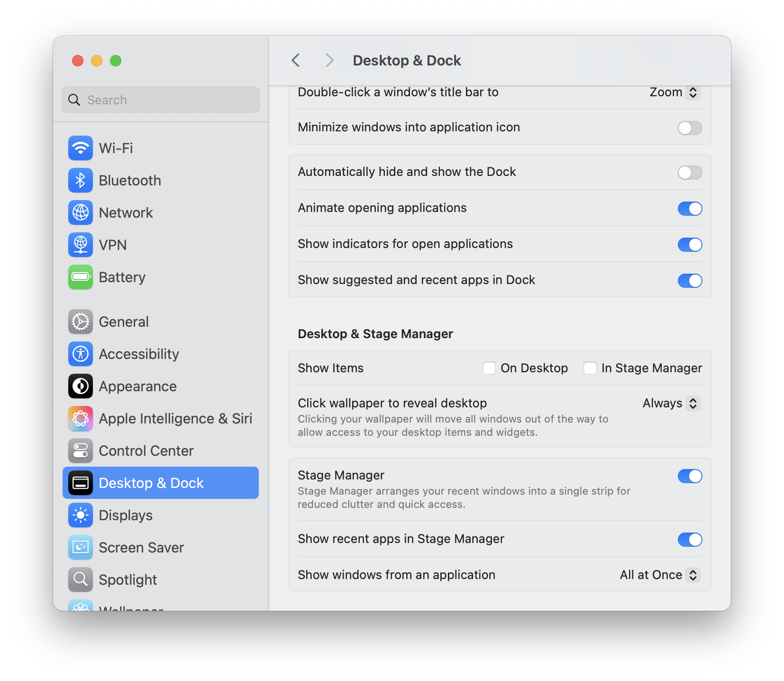The image size is (784, 681).
Task: Open the Control Center icon
Action: click(x=81, y=451)
